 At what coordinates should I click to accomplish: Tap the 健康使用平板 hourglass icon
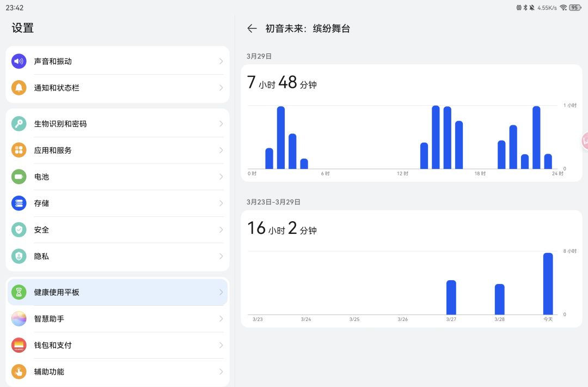(x=19, y=292)
